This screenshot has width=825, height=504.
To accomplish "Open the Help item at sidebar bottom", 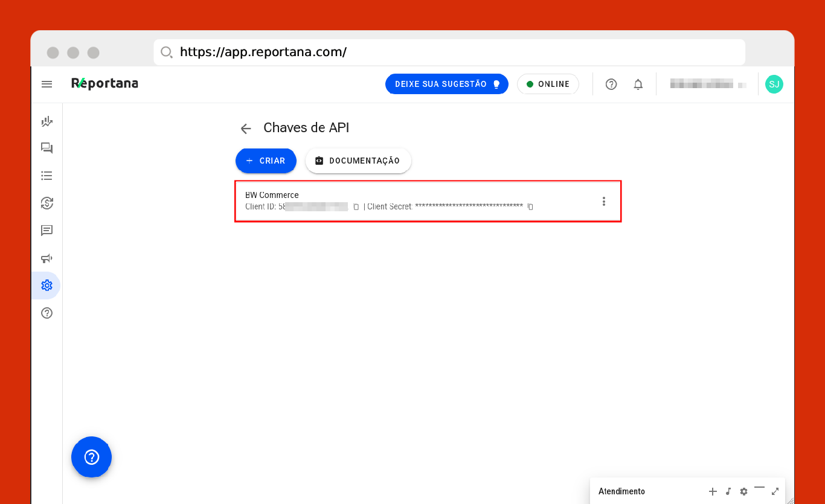I will pyautogui.click(x=47, y=313).
